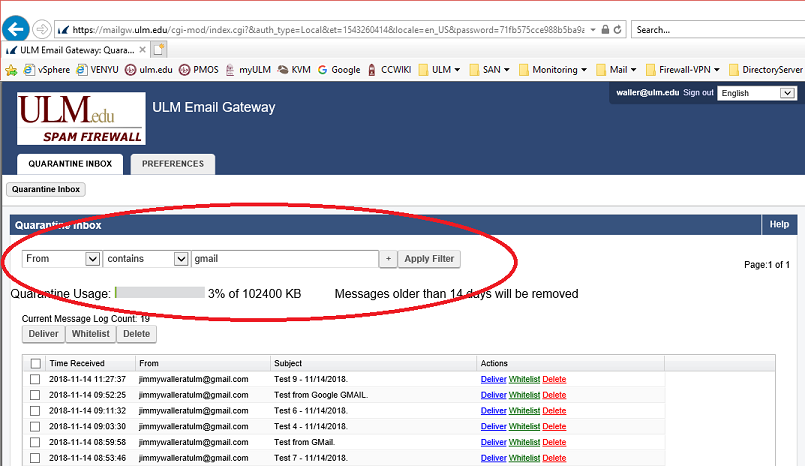Viewport: 805px width, 466px height.
Task: Click the browser back arrow button
Action: [x=15, y=29]
